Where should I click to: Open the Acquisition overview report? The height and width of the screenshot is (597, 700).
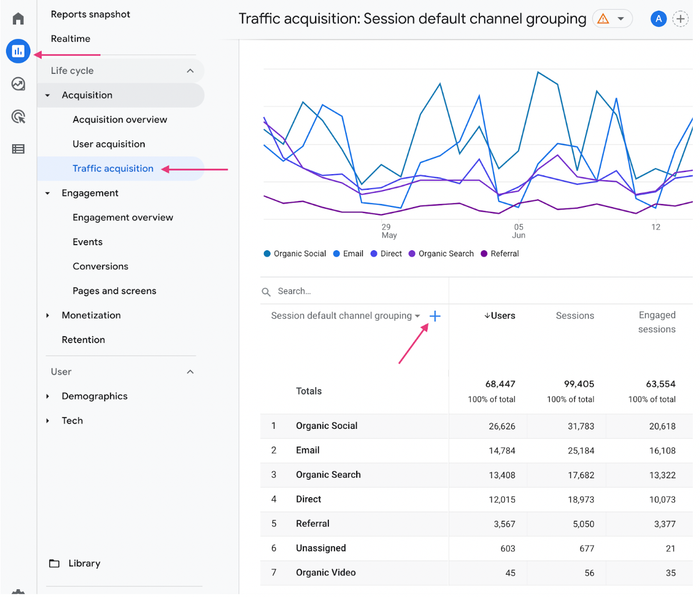120,120
